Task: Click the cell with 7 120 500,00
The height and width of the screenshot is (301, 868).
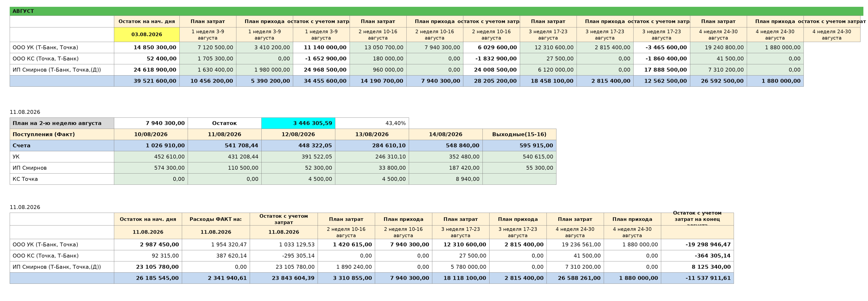Action: 208,48
